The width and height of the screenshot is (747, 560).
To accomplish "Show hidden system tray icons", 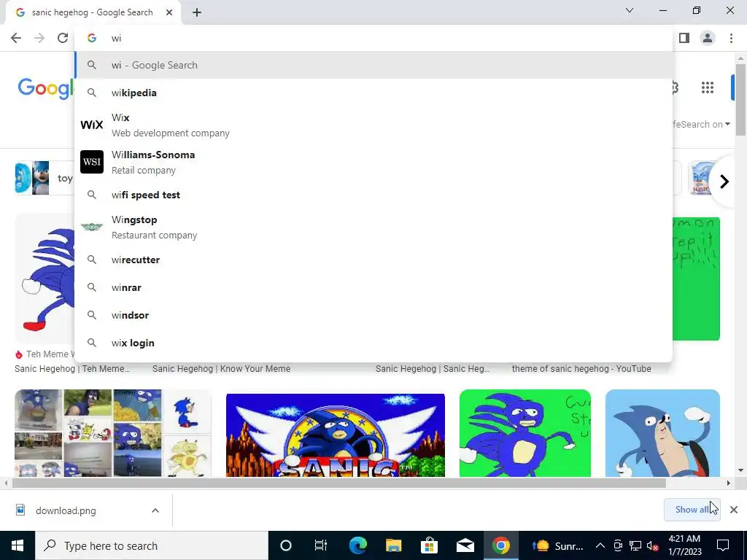I will (x=600, y=545).
